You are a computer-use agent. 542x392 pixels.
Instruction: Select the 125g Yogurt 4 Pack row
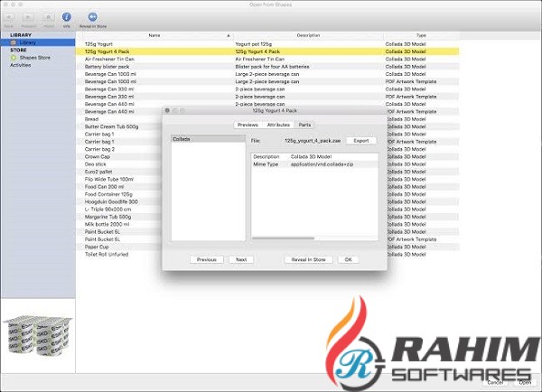267,51
